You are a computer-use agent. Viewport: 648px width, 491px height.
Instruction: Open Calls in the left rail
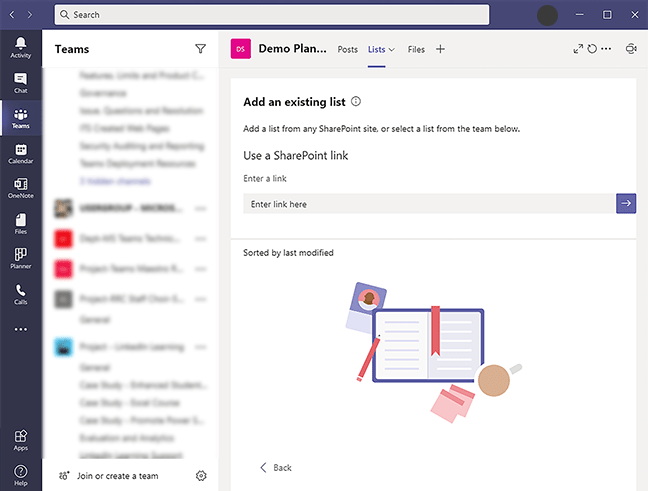[x=20, y=294]
